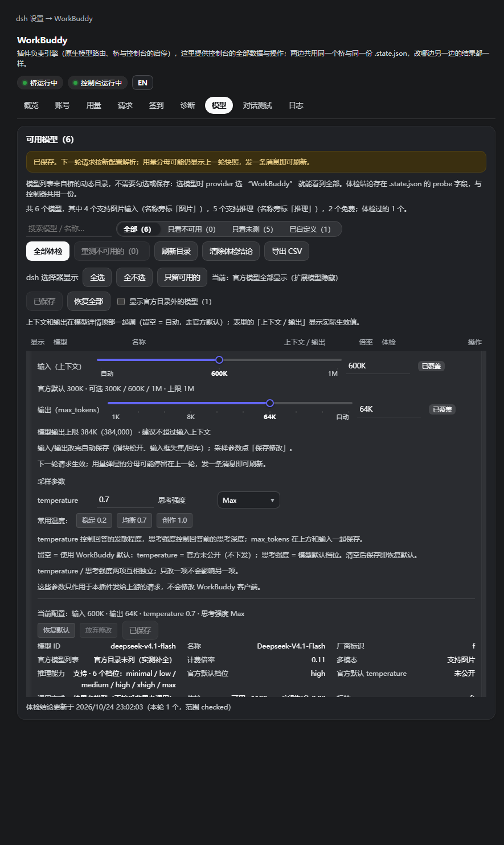This screenshot has height=845, width=504.
Task: Switch language with the EN button
Action: point(142,83)
